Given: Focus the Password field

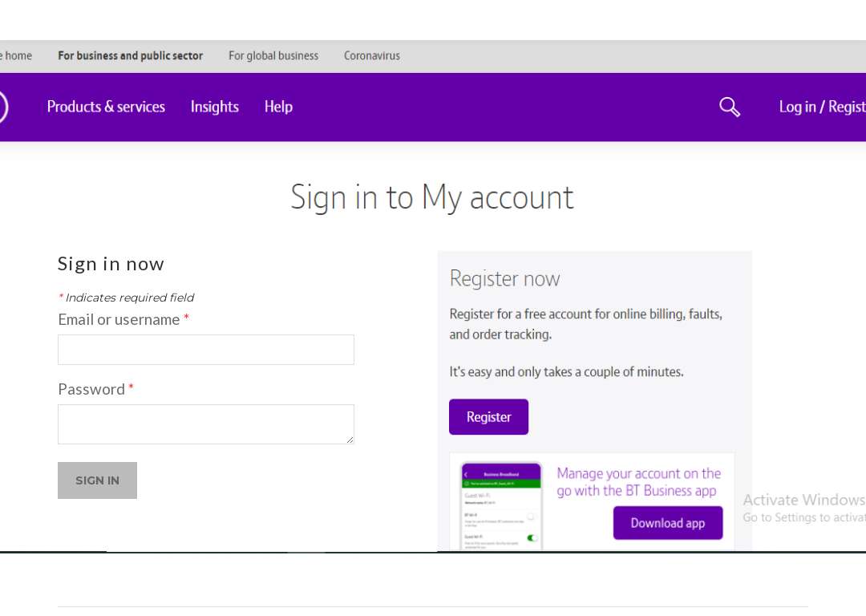Looking at the screenshot, I should coord(206,424).
